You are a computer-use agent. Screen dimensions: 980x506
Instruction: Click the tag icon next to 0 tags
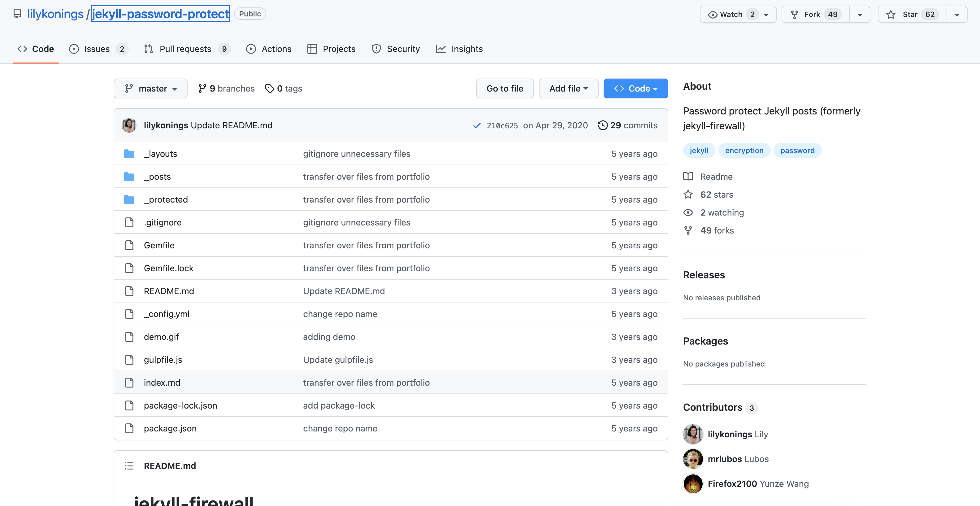pos(269,88)
